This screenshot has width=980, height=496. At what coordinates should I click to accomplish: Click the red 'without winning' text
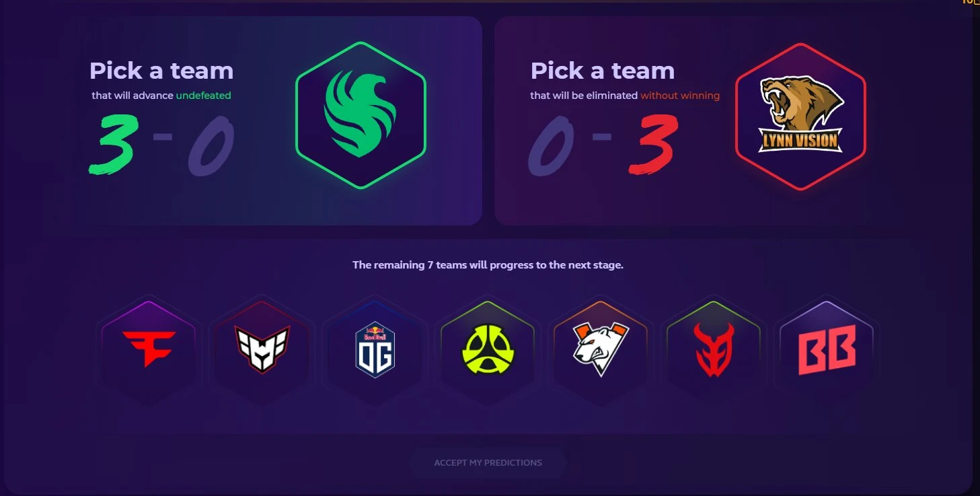point(680,96)
